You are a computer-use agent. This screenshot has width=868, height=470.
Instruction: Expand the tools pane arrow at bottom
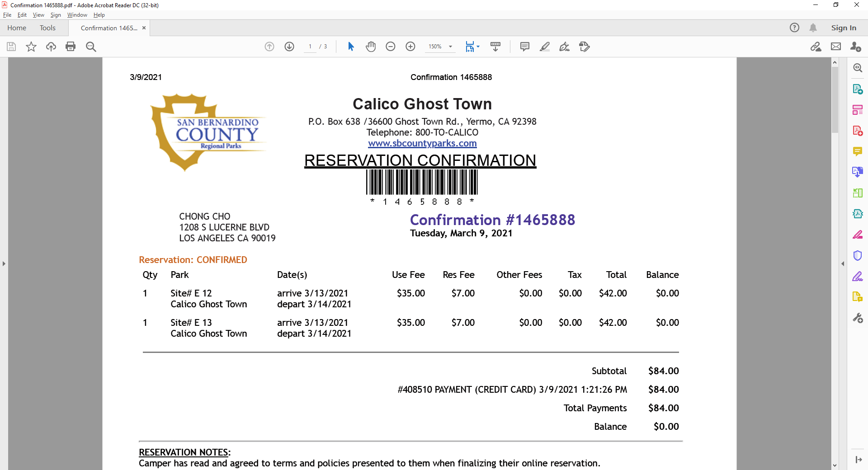pyautogui.click(x=858, y=460)
